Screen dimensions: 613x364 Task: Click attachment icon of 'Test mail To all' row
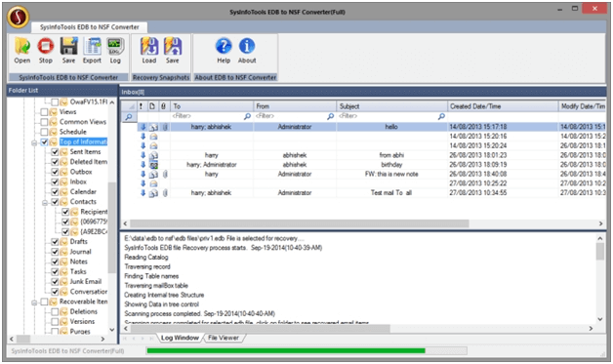point(165,193)
